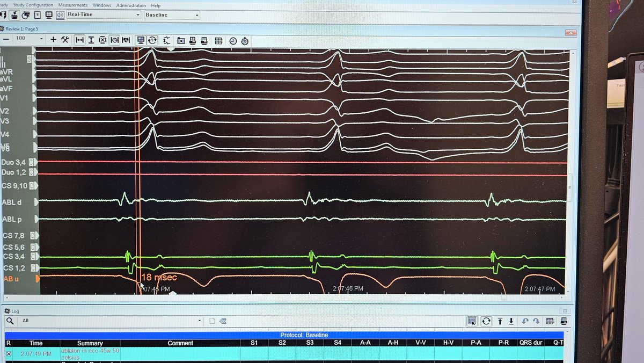Increase sweep speed with the plus button
This screenshot has height=363, width=644.
pos(53,39)
